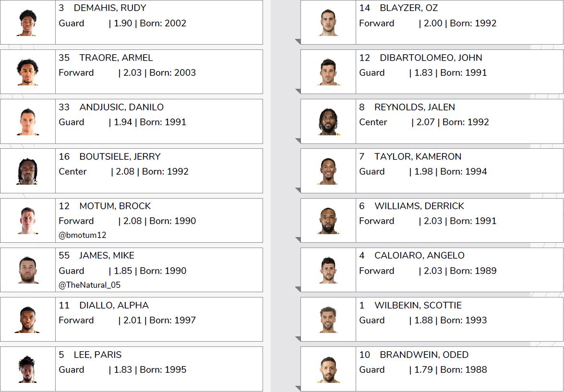The width and height of the screenshot is (564, 392).
Task: Select Jalen Reynolds' portrait image
Action: (328, 121)
